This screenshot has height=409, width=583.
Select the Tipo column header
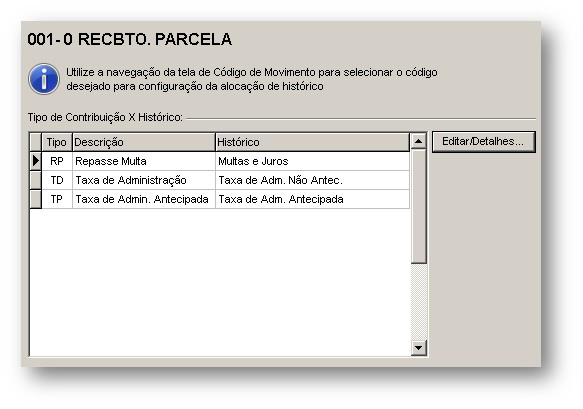point(57,142)
